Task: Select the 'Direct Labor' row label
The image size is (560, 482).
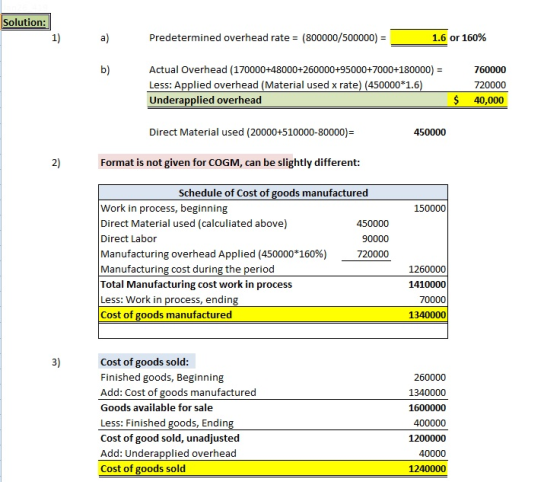Action: click(x=129, y=239)
